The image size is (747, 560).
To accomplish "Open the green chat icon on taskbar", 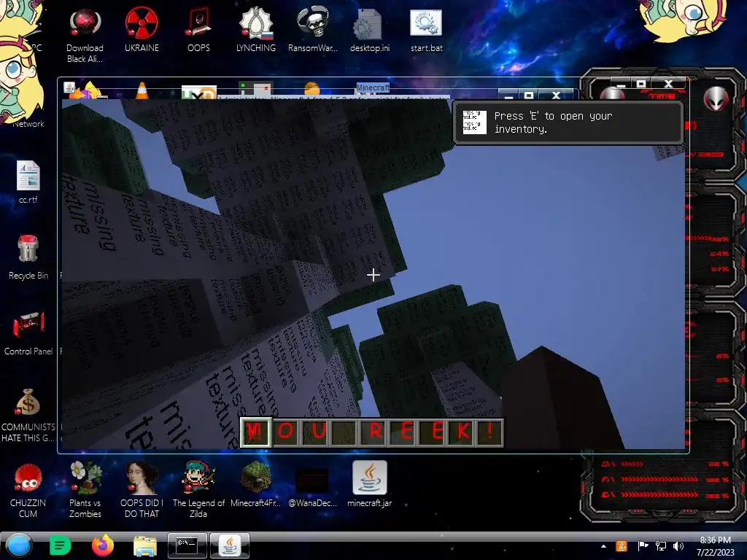I will [60, 545].
